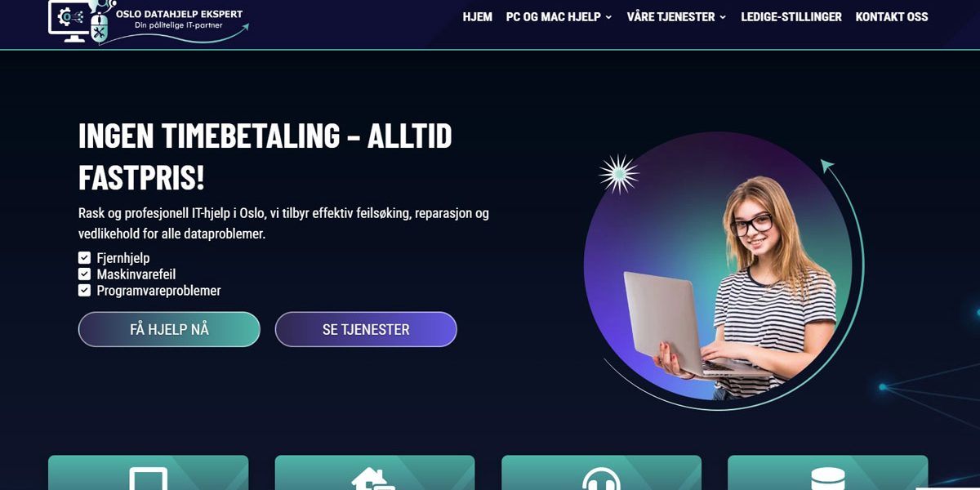Click the starburst sparkle icon near the photo
The image size is (980, 490).
coord(618,174)
